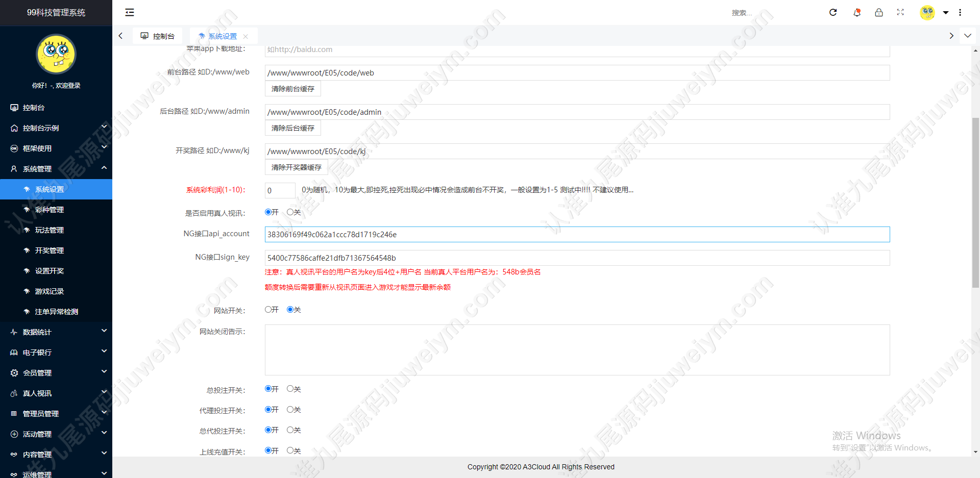Click 清除后台缓存 button

point(293,128)
